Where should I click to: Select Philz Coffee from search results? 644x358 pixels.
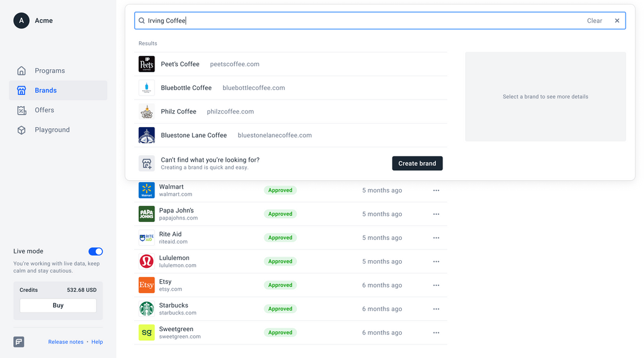(178, 112)
